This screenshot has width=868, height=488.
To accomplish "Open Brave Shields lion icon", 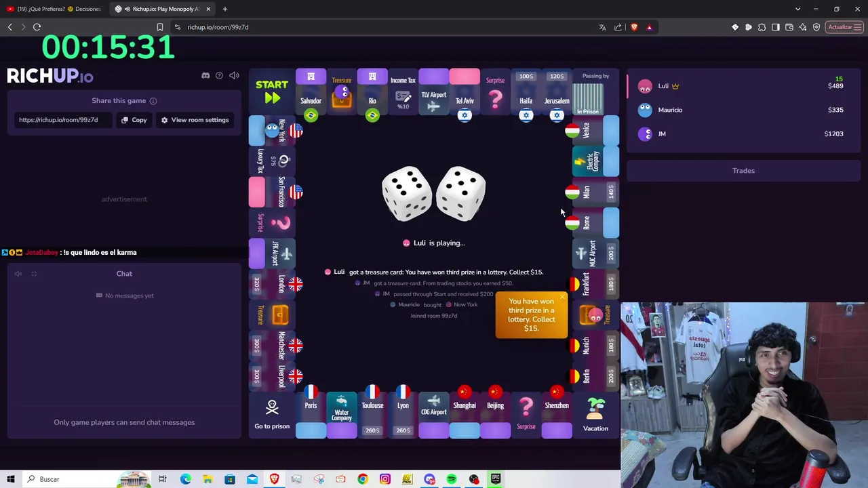I will tap(634, 27).
